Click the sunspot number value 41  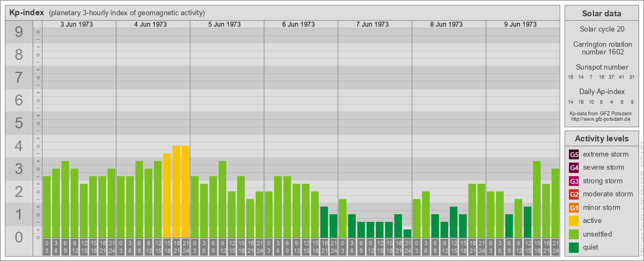[x=622, y=77]
